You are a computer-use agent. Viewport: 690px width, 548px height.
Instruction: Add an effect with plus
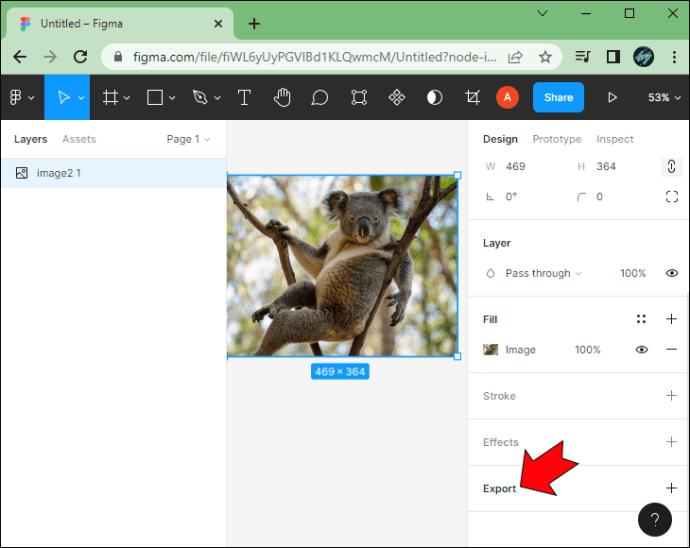pyautogui.click(x=671, y=441)
